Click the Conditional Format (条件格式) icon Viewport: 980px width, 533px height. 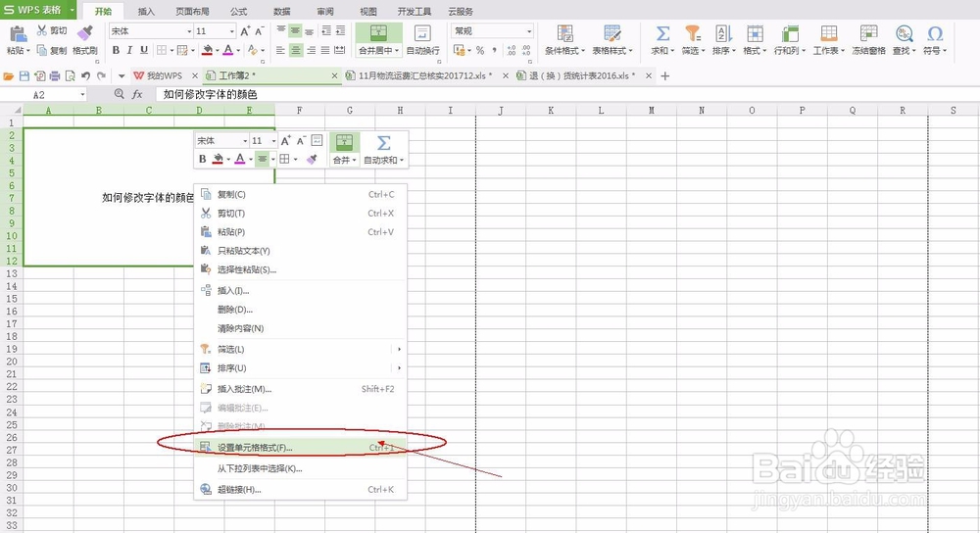pyautogui.click(x=565, y=33)
